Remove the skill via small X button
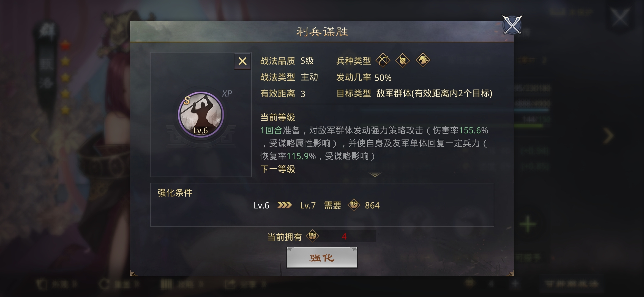644x297 pixels. (242, 61)
